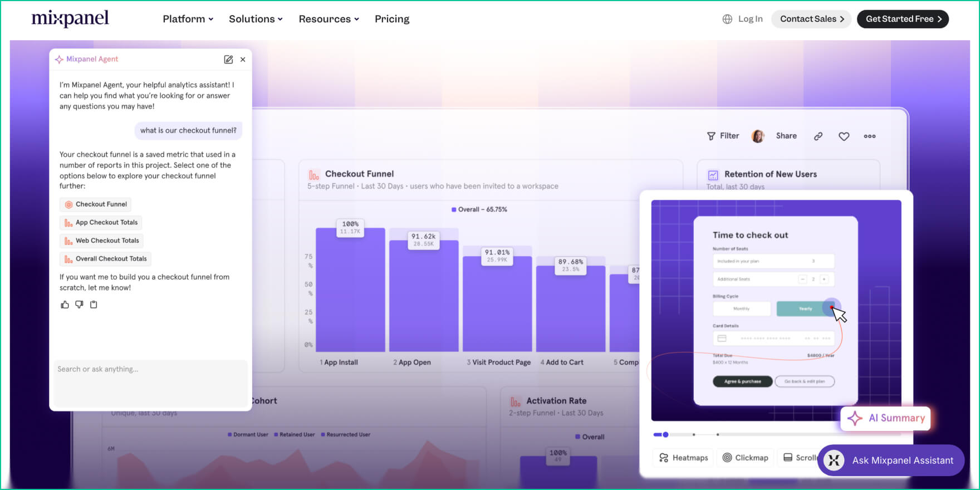Click Share on the dashboard

pyautogui.click(x=786, y=136)
